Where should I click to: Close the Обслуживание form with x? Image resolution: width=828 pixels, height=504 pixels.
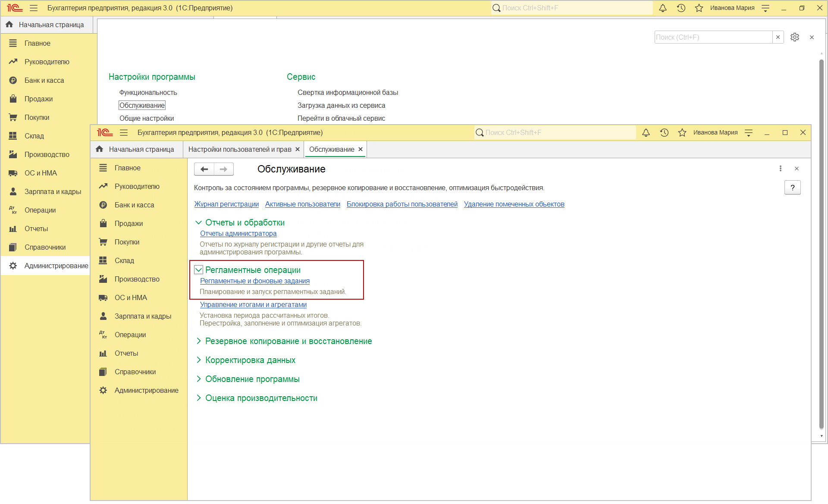point(797,169)
